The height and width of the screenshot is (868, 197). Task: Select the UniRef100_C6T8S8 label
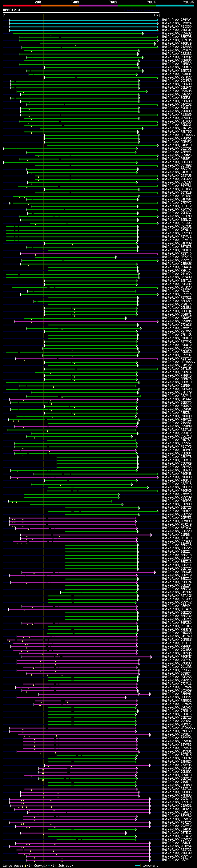[x=177, y=189]
